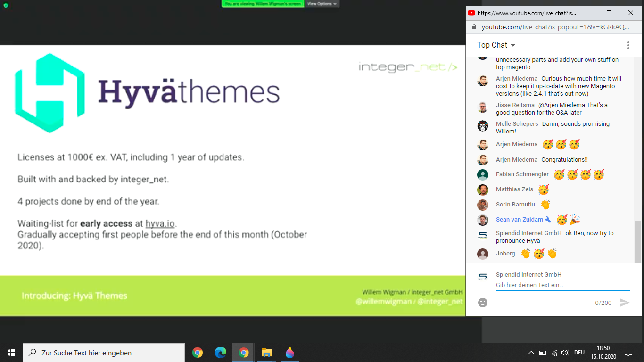644x362 pixels.
Task: Click the 0/200 character counter
Action: click(x=603, y=303)
